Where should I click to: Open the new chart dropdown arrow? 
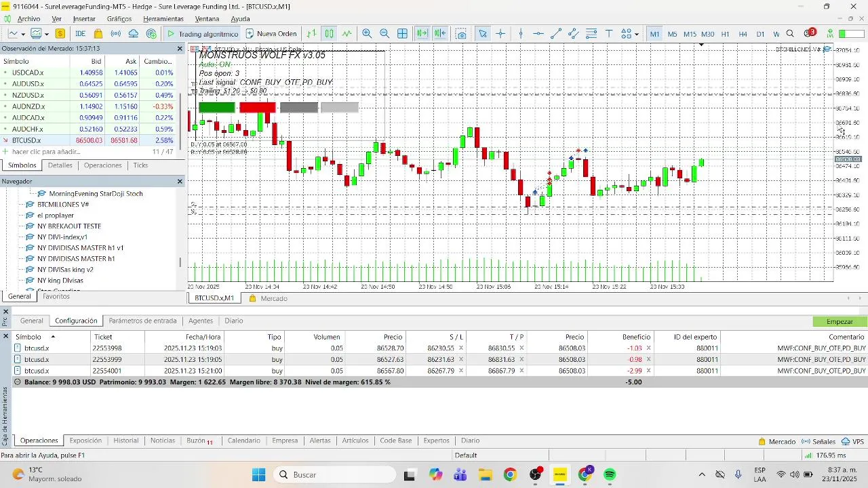[x=23, y=34]
